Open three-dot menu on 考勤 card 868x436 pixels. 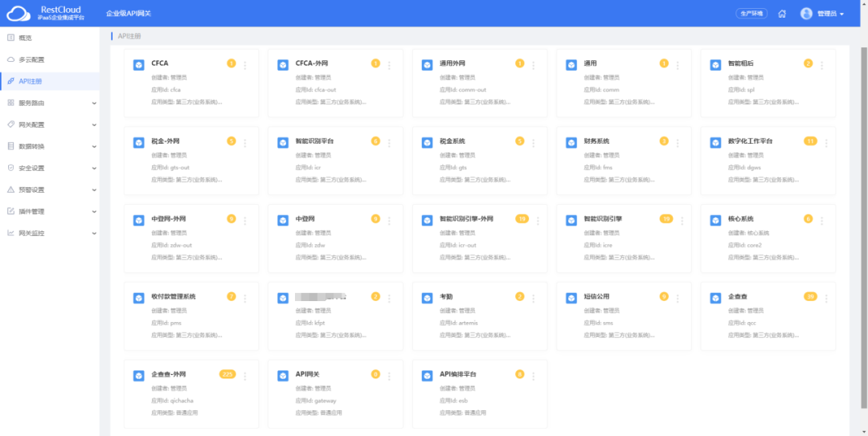(533, 298)
